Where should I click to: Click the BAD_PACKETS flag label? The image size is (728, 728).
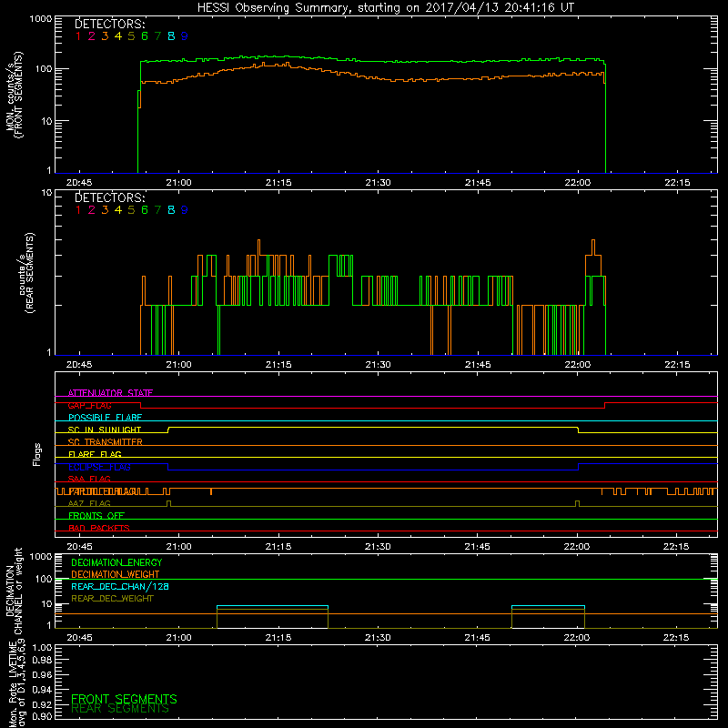click(x=99, y=528)
